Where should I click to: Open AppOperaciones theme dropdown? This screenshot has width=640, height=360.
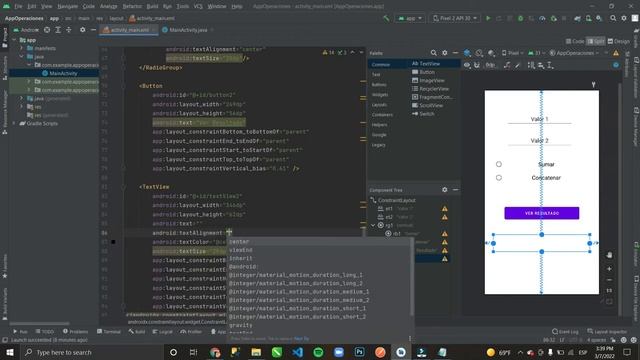click(x=574, y=53)
